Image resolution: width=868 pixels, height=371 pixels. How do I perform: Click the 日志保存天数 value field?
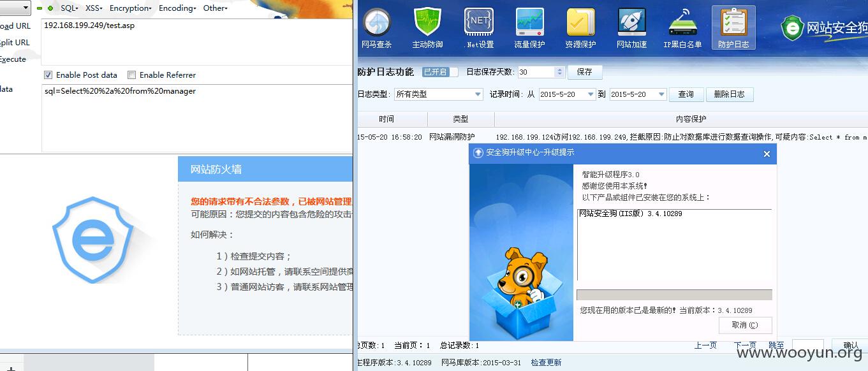[537, 72]
